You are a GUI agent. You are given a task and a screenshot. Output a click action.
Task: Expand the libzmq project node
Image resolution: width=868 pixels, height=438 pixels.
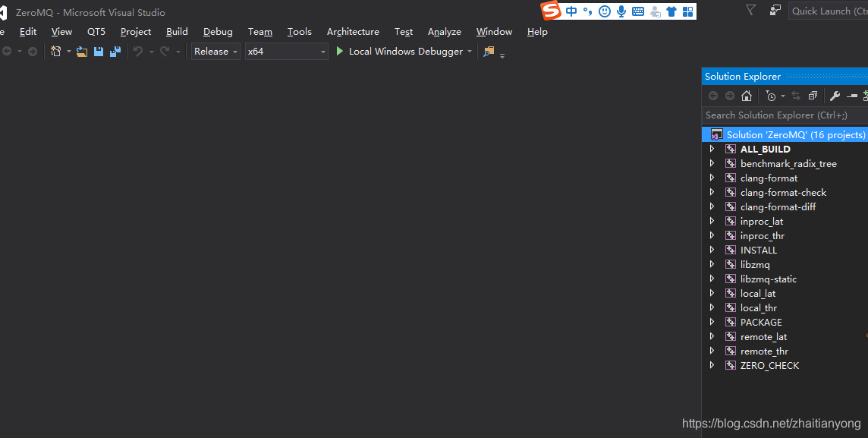click(712, 264)
